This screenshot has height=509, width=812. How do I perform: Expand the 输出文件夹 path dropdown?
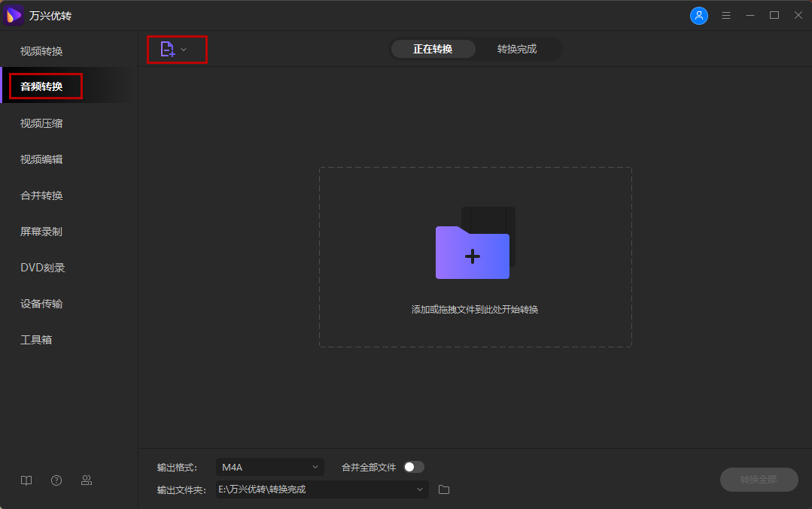click(x=420, y=489)
